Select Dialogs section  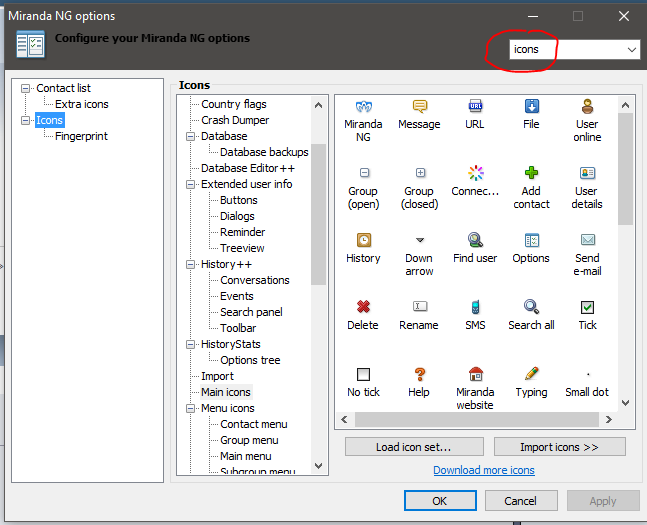pos(237,216)
